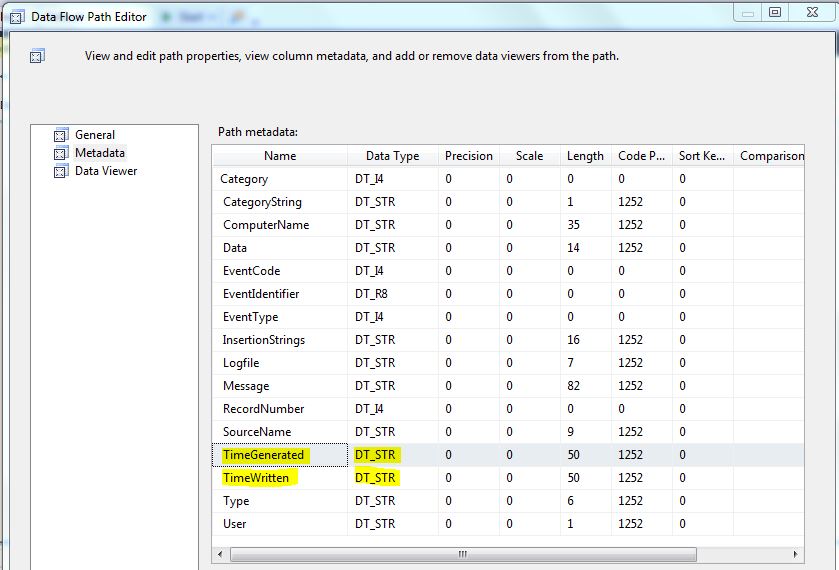839x570 pixels.
Task: Select the Metadata page
Action: coord(100,153)
